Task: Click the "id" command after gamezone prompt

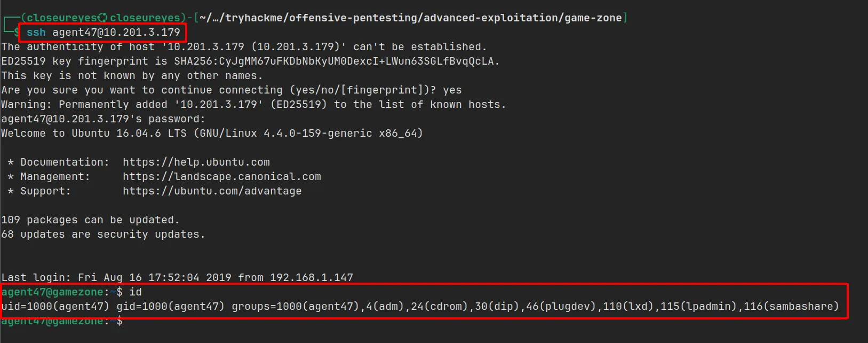Action: [x=136, y=292]
